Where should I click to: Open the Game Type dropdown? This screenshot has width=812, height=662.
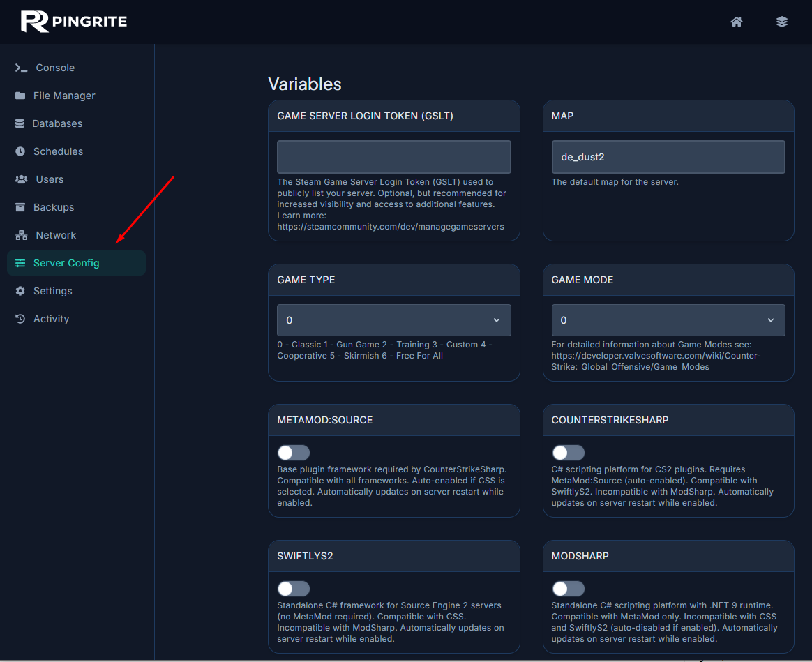coord(393,320)
